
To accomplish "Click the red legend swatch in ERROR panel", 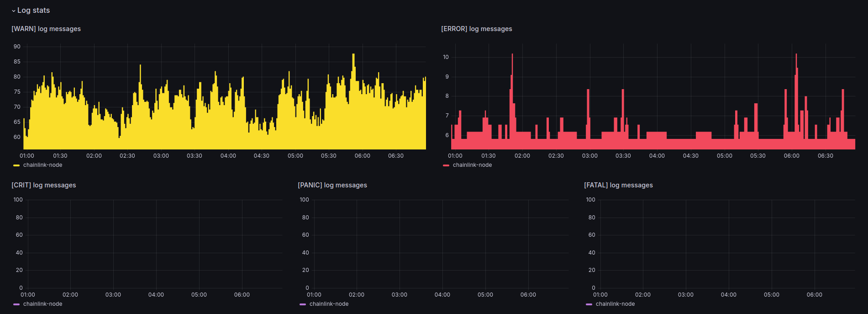I will point(446,165).
